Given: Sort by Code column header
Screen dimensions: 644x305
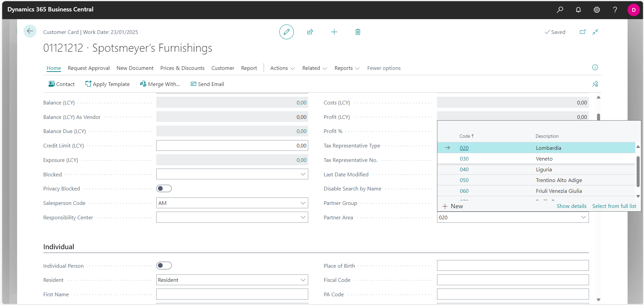Looking at the screenshot, I should tap(467, 136).
